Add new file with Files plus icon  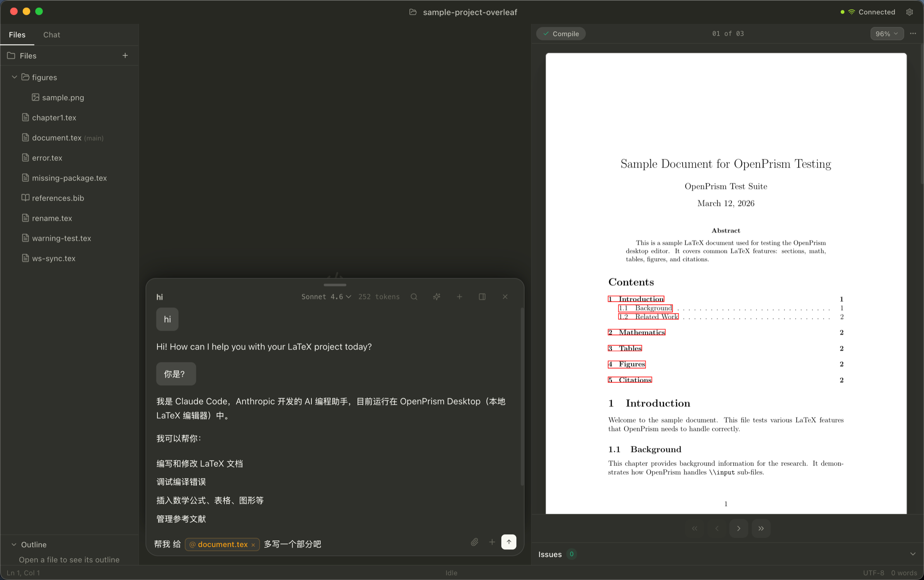click(125, 56)
